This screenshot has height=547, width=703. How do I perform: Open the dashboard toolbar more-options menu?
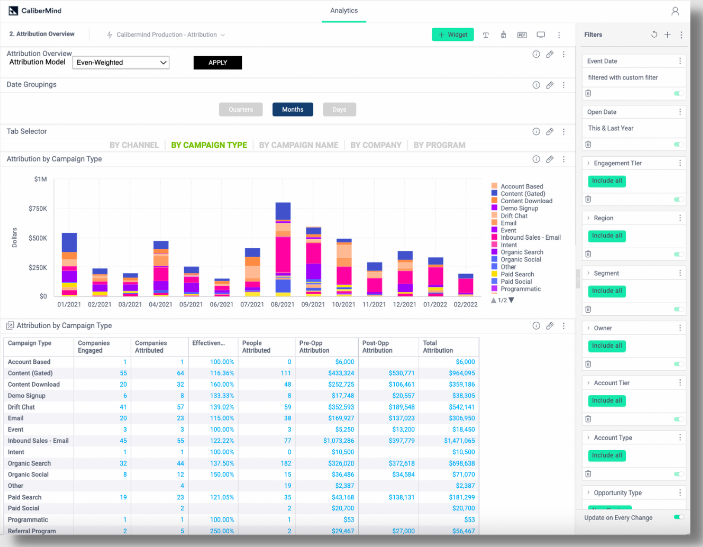pos(559,35)
